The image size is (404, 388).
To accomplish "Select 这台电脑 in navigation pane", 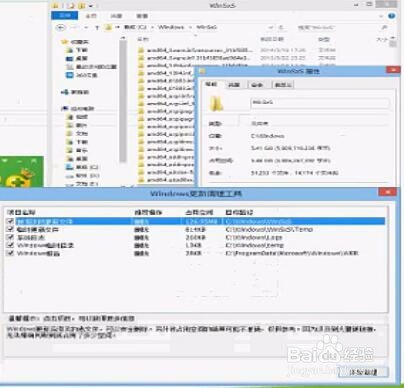I will [x=78, y=108].
